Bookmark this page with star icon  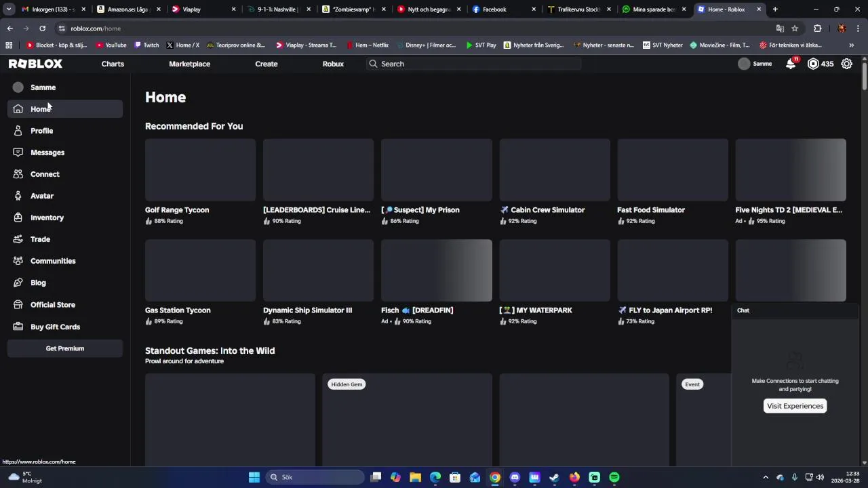pos(795,28)
